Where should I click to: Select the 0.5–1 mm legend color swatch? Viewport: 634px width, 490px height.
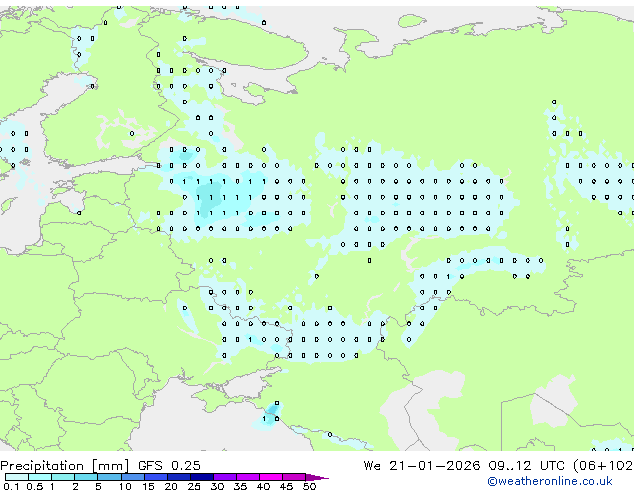[x=40, y=477]
